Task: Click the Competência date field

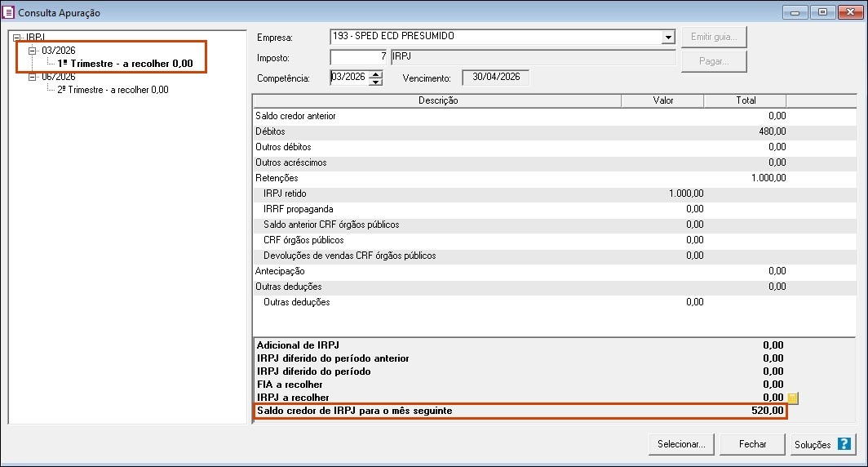Action: [x=349, y=78]
